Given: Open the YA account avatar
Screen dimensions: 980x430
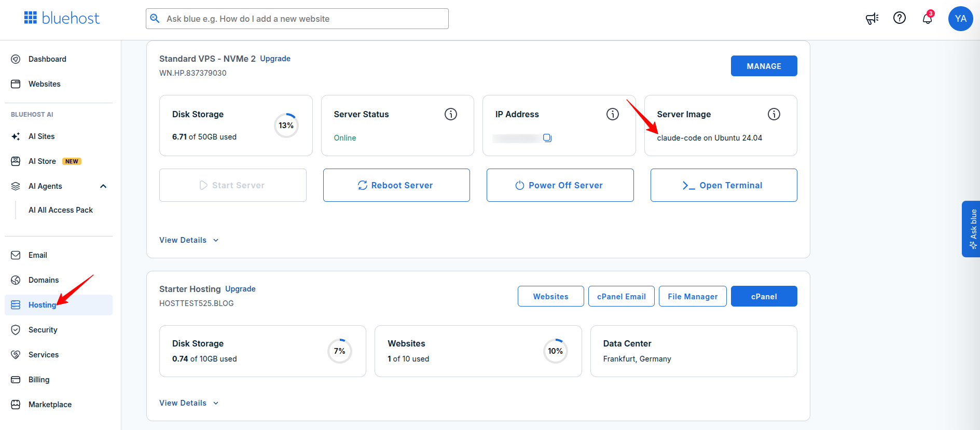Looking at the screenshot, I should pos(960,19).
